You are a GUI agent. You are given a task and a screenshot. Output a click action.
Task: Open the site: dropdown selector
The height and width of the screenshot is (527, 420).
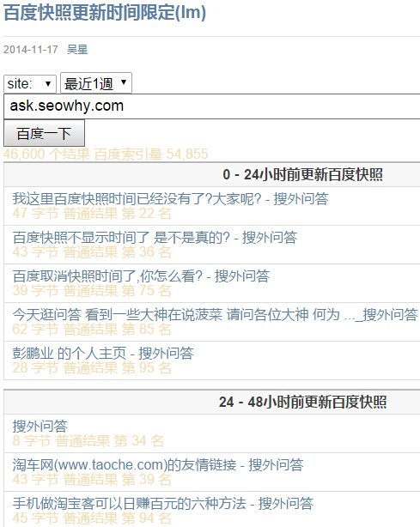click(29, 84)
